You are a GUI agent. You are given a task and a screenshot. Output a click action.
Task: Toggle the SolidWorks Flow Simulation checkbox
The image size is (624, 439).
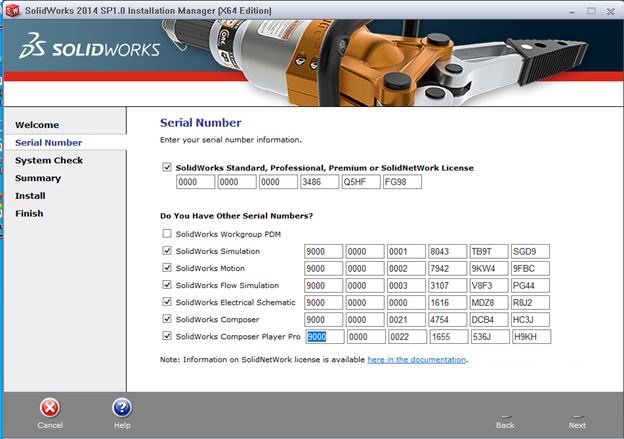tap(167, 285)
